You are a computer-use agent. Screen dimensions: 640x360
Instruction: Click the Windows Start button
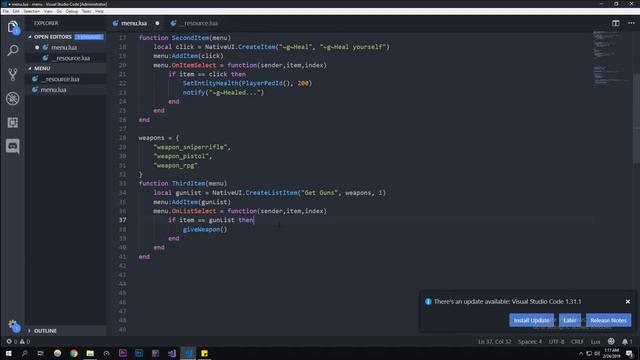(x=8, y=353)
